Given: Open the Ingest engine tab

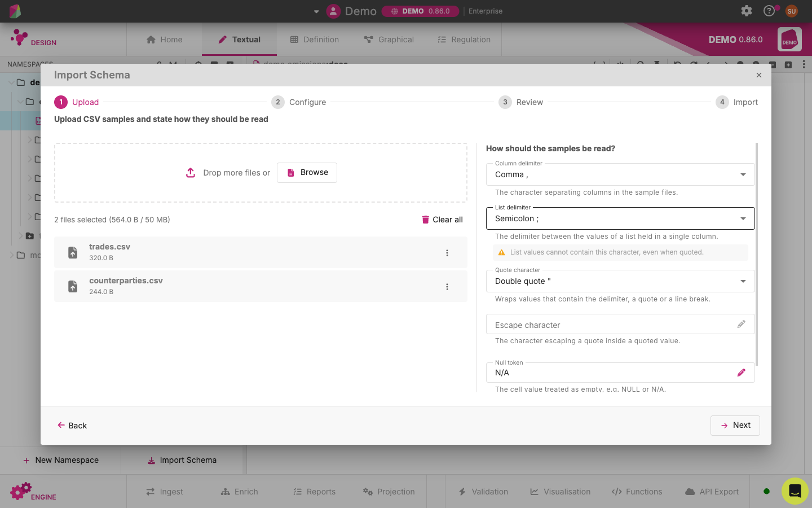Looking at the screenshot, I should (164, 492).
